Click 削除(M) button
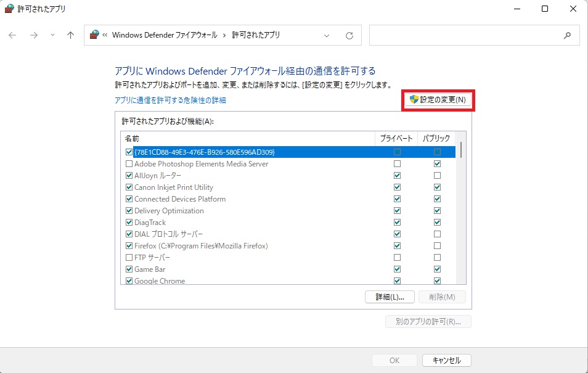The width and height of the screenshot is (588, 373). [442, 297]
